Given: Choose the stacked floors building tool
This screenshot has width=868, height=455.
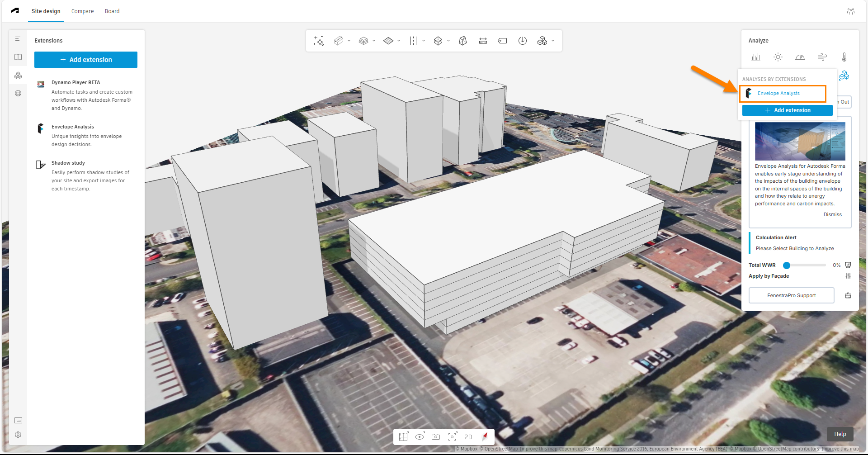Looking at the screenshot, I should click(x=363, y=41).
